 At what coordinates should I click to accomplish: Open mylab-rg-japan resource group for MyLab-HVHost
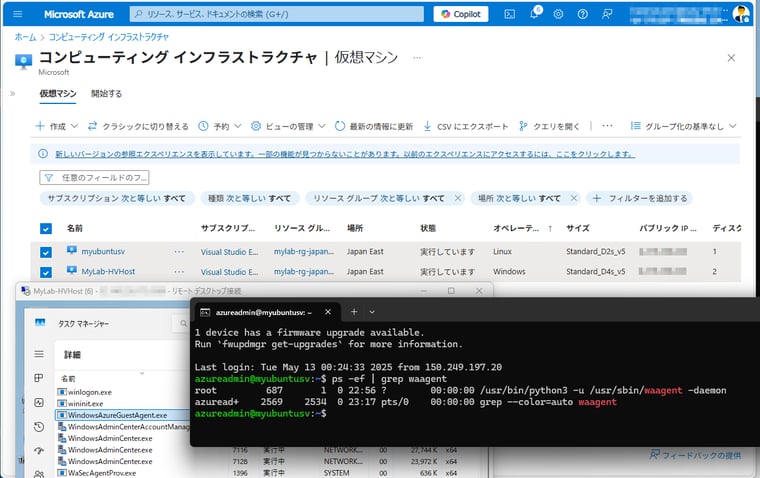coord(304,271)
